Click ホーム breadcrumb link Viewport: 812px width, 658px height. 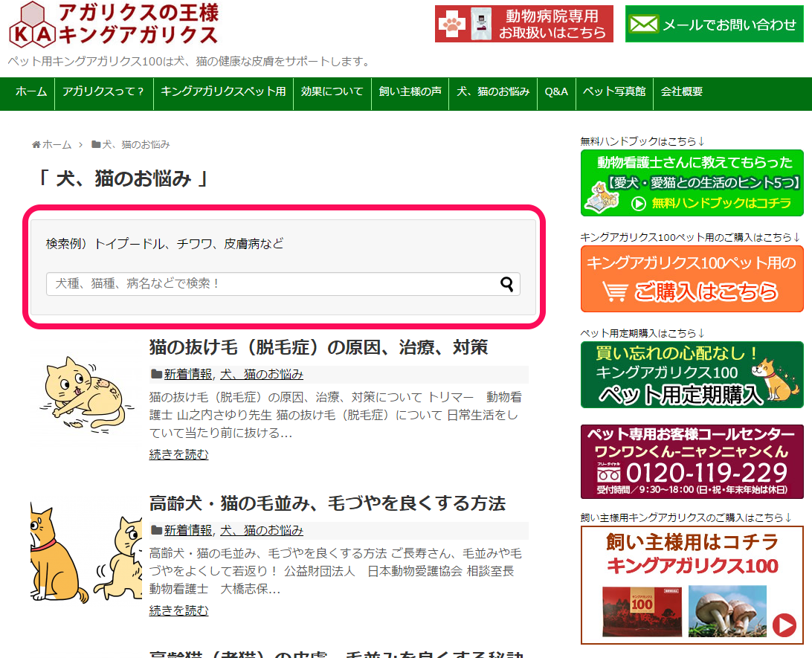pyautogui.click(x=57, y=144)
